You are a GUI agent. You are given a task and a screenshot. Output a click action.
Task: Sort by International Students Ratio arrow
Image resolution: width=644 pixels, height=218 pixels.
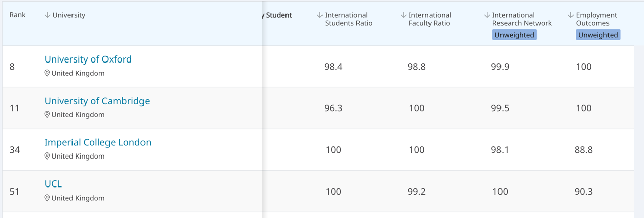320,15
